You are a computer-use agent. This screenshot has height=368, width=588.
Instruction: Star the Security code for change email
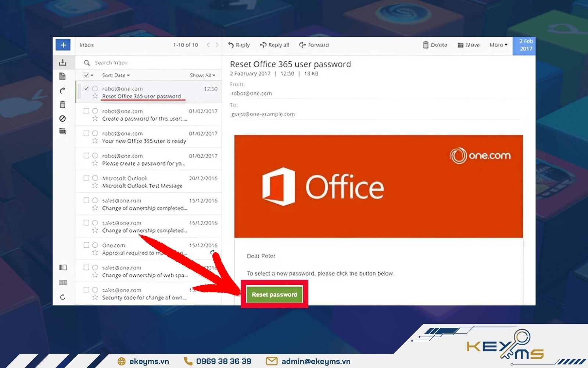(95, 297)
